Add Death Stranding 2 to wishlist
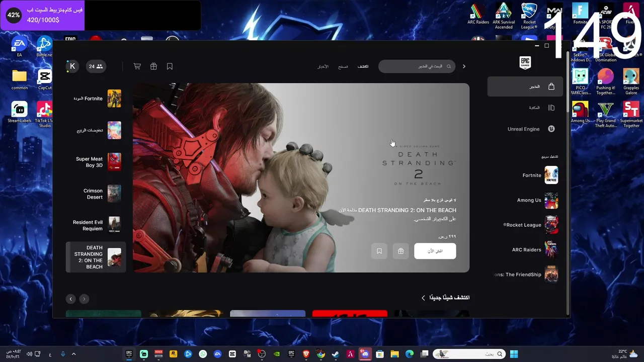This screenshot has height=362, width=644. point(379,251)
